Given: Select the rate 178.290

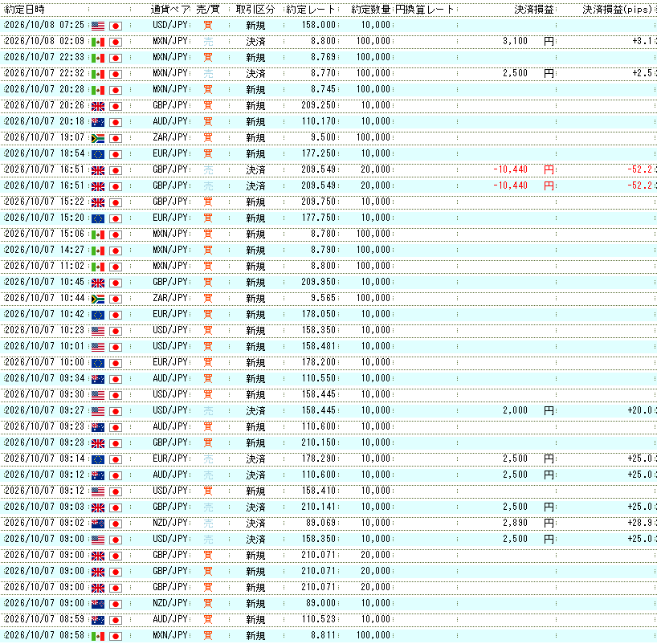Looking at the screenshot, I should pyautogui.click(x=318, y=459).
